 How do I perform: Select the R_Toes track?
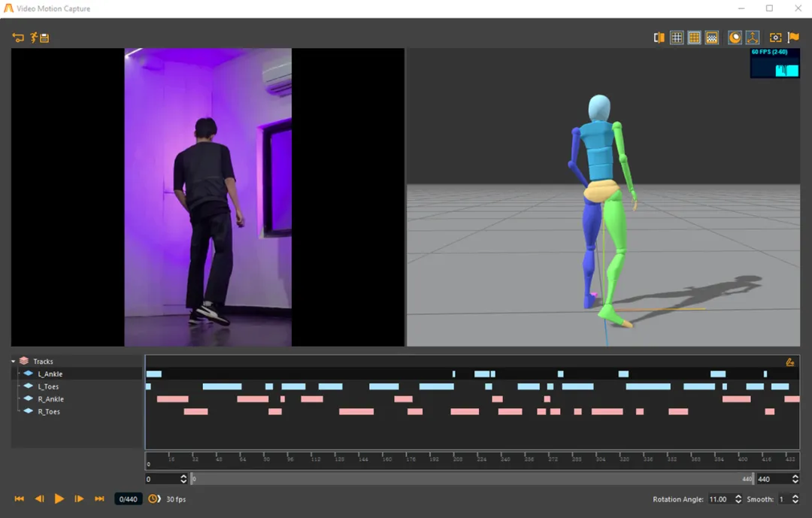(x=49, y=412)
